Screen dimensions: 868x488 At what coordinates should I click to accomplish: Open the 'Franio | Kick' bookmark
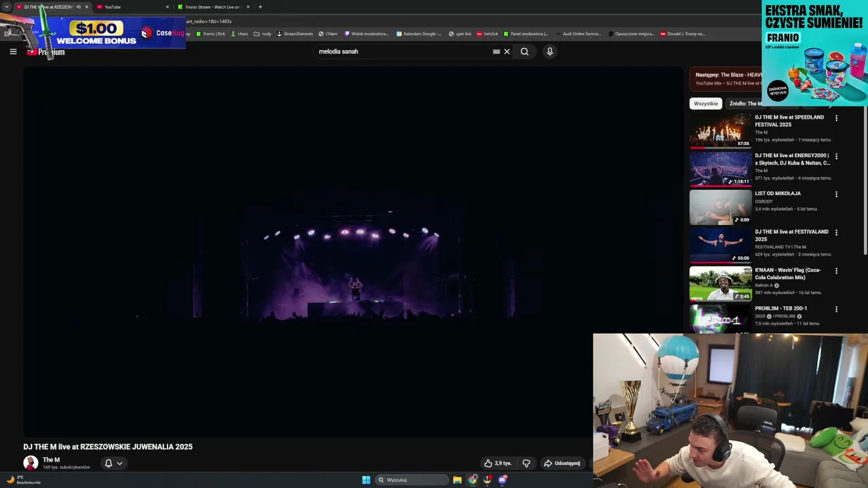point(211,34)
